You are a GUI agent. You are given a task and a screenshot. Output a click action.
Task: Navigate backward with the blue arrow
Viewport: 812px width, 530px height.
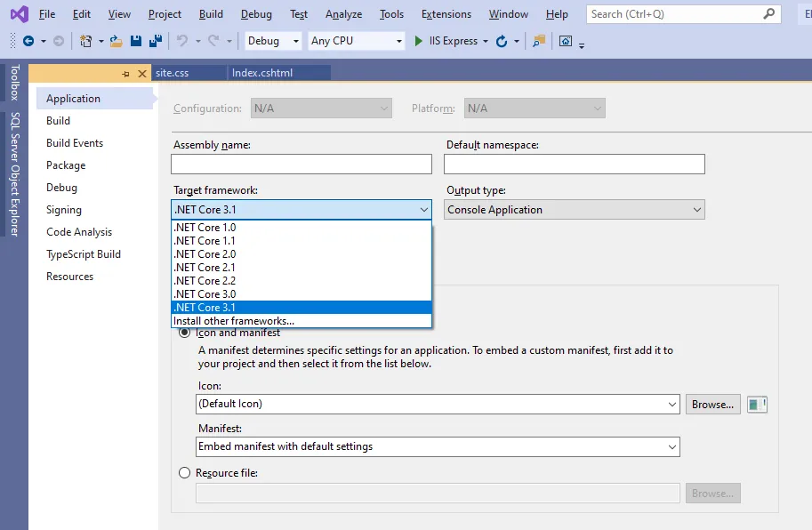coord(28,41)
